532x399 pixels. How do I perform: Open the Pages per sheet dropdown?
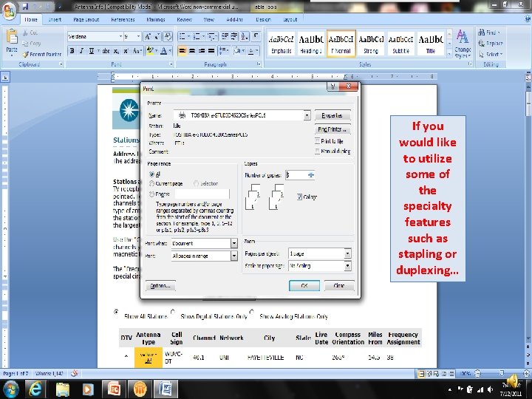347,253
